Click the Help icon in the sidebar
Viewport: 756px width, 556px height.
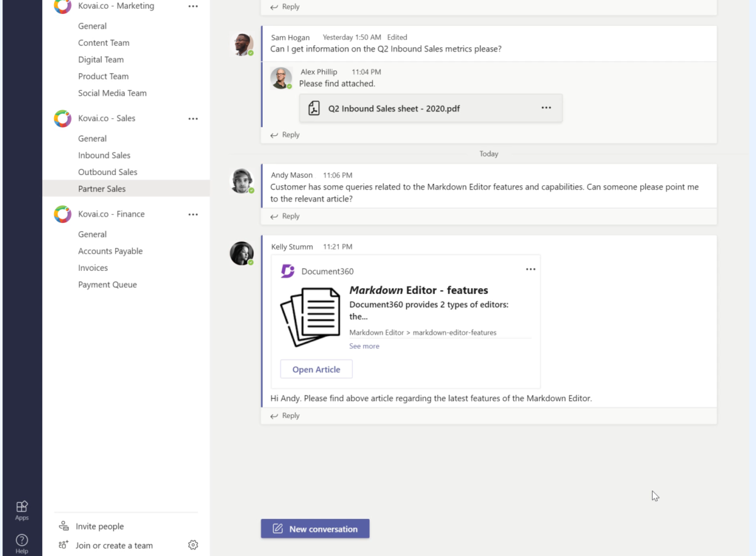pyautogui.click(x=21, y=542)
